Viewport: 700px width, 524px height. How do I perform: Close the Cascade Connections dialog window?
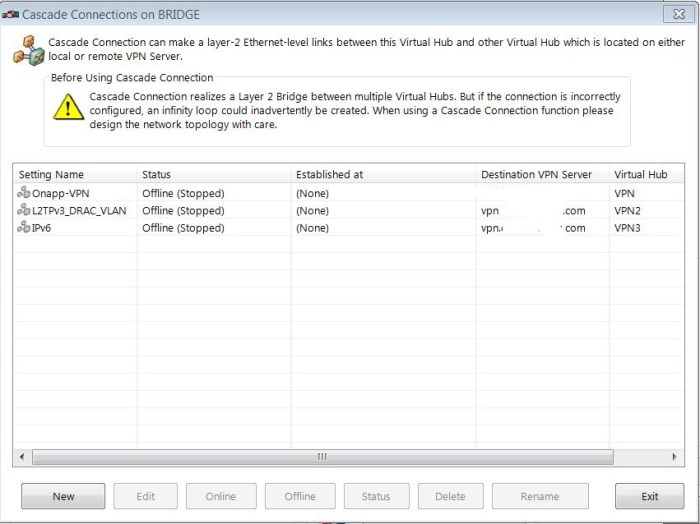[x=678, y=14]
